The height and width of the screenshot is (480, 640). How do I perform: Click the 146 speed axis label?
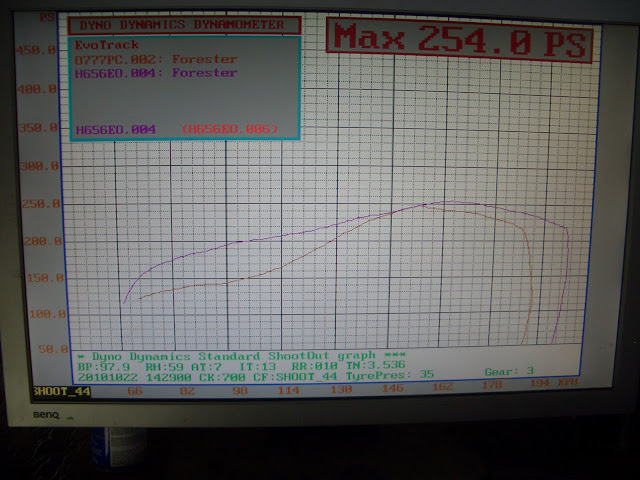point(393,388)
